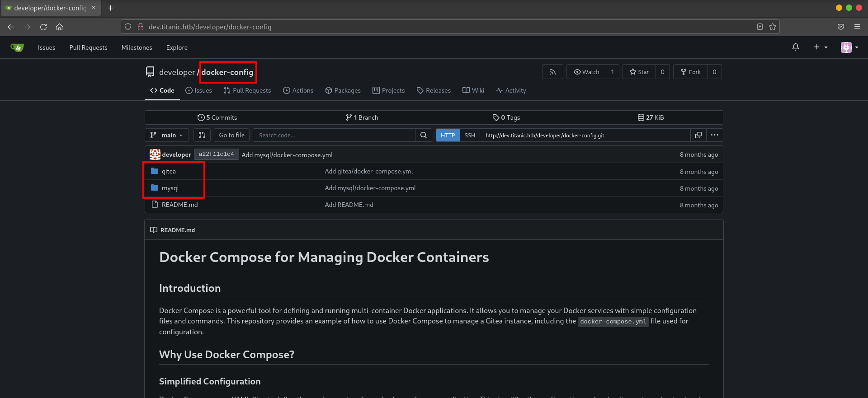Click the 27 KiB repository size
The width and height of the screenshot is (868, 398).
click(x=651, y=117)
